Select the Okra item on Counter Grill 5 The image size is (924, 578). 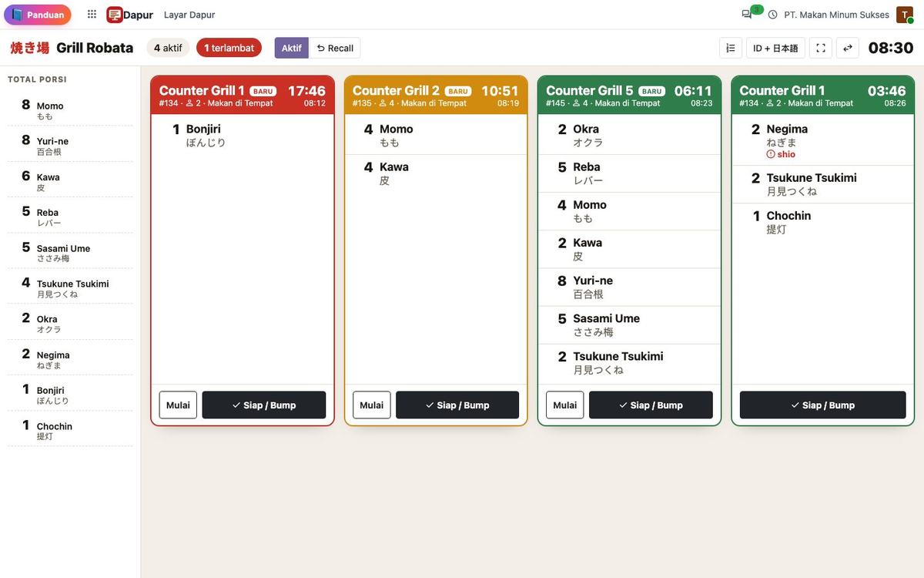click(x=630, y=135)
